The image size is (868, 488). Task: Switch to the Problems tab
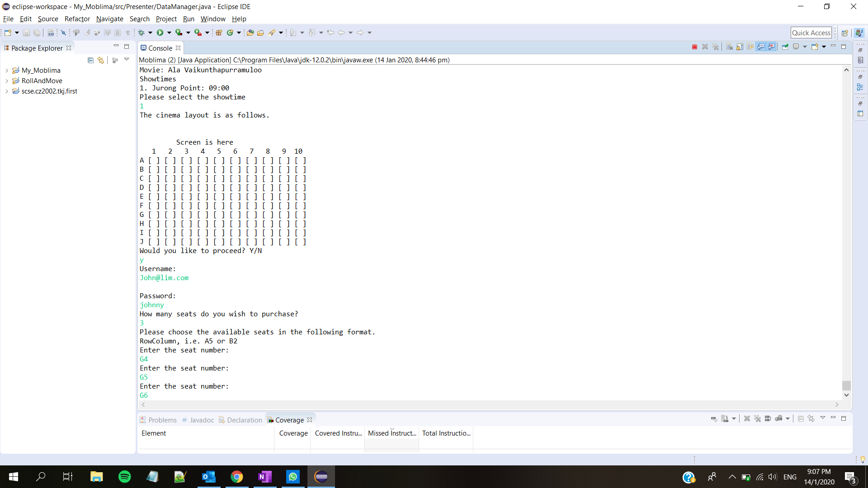[x=162, y=420]
